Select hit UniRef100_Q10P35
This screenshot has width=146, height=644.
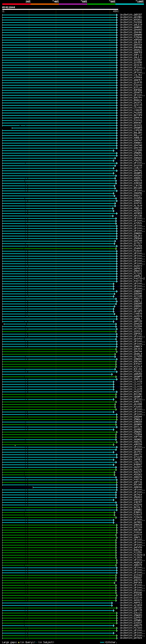(131, 82)
